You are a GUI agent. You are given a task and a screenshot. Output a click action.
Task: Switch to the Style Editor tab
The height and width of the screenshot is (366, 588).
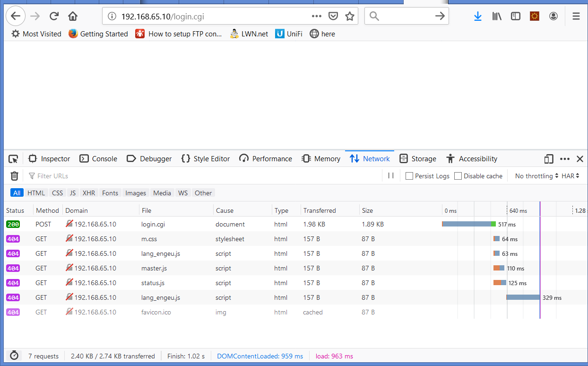pyautogui.click(x=206, y=159)
